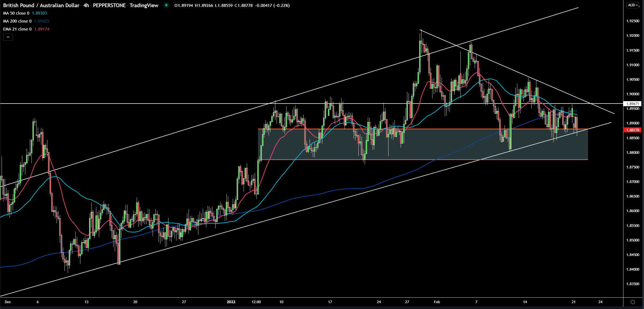Click the 21 date label on the time axis
Viewport: 644px width, 309px height.
574,302
